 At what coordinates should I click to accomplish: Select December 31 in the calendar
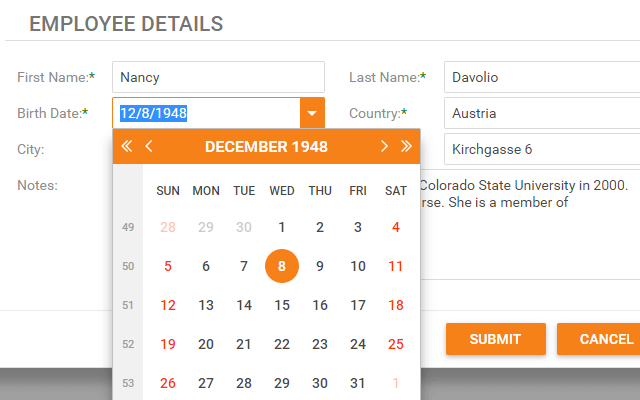pos(358,382)
